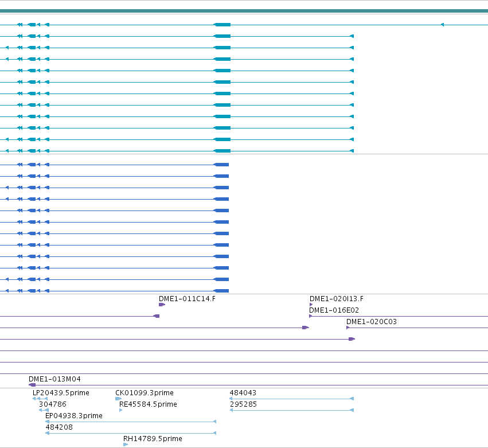Select the alignment line beneath 484043
This screenshot has height=448, width=488.
(292, 399)
